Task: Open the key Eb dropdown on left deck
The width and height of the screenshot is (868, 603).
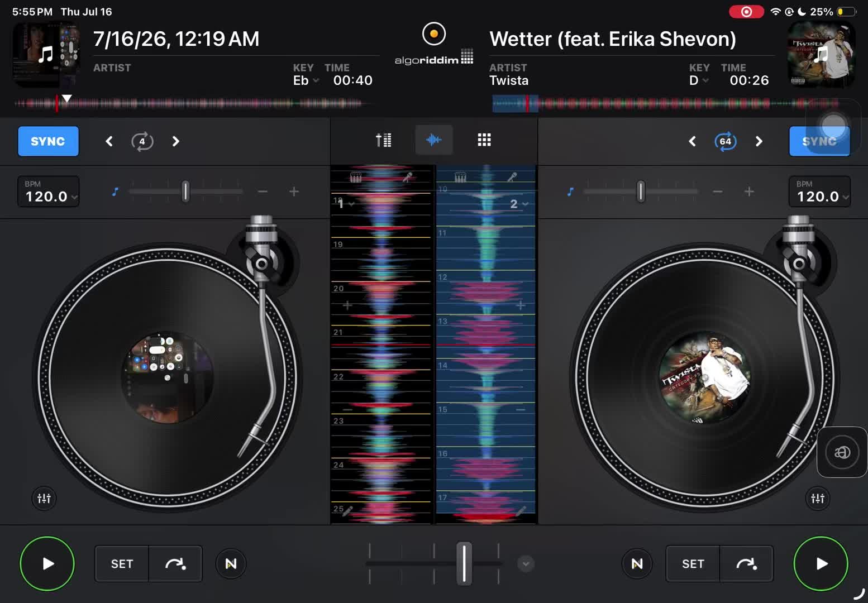Action: tap(306, 80)
